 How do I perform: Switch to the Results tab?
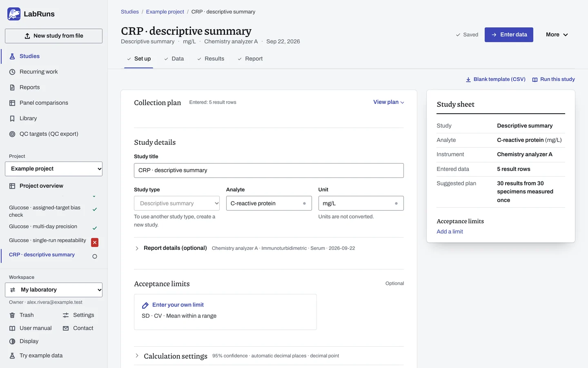(211, 59)
